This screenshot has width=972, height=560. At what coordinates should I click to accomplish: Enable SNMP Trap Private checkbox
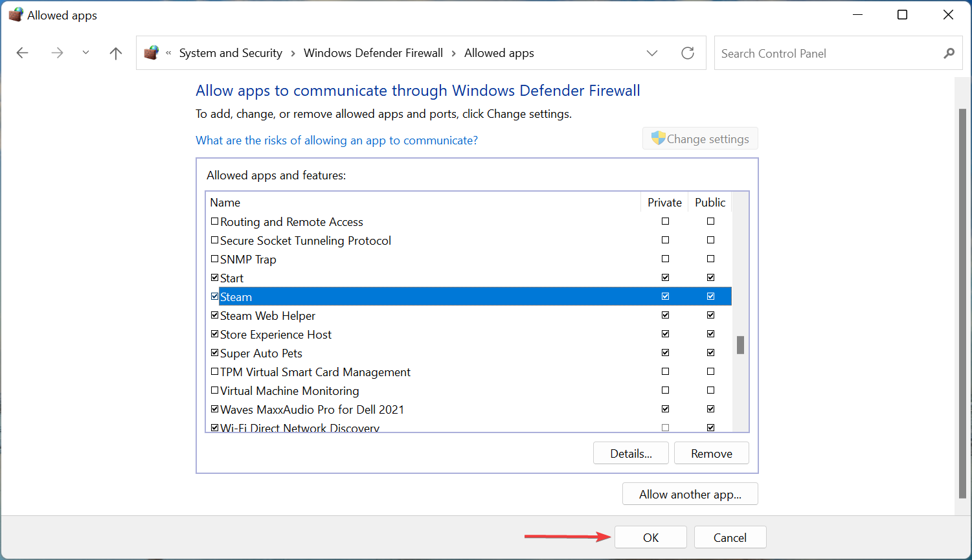pos(665,259)
